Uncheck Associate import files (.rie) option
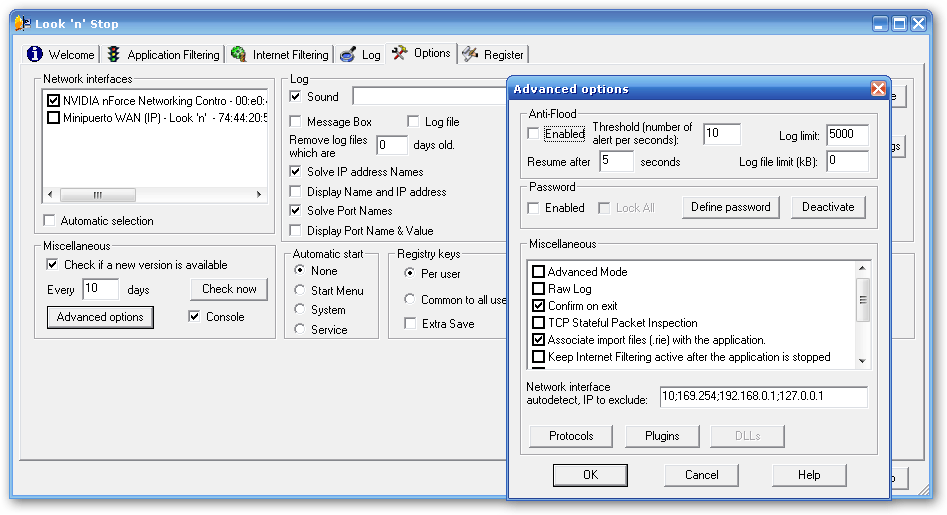947x515 pixels. pos(539,339)
